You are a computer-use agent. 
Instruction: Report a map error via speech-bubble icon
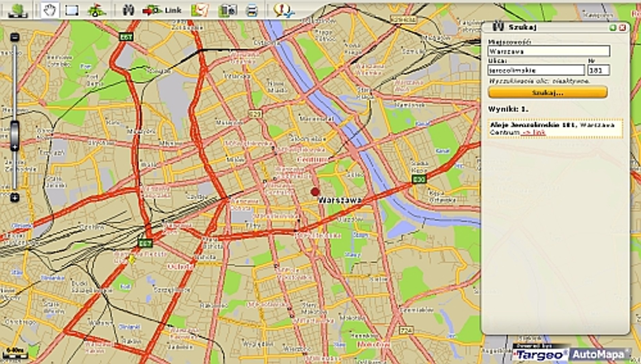coord(281,9)
